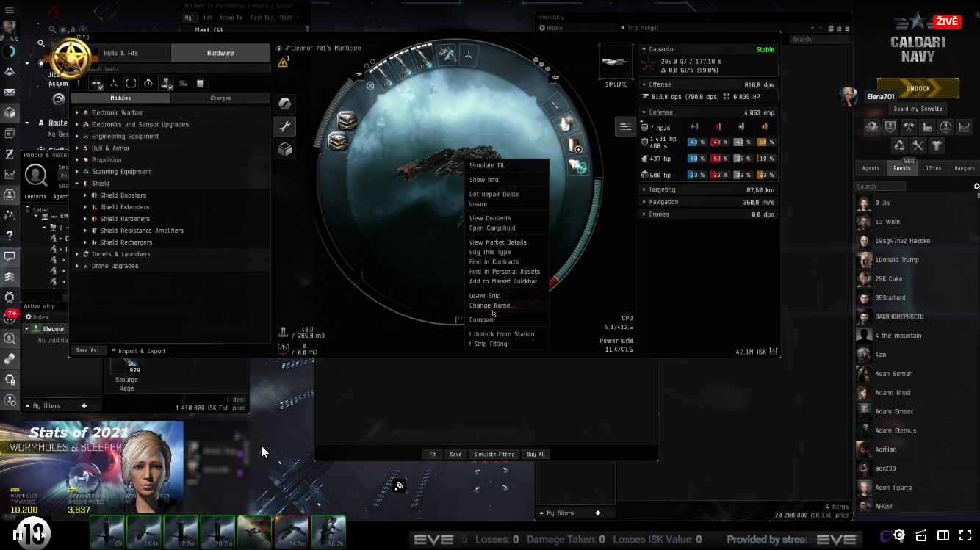
Task: Select the ship thumbnail labeled 96.2k
Action: pyautogui.click(x=328, y=532)
